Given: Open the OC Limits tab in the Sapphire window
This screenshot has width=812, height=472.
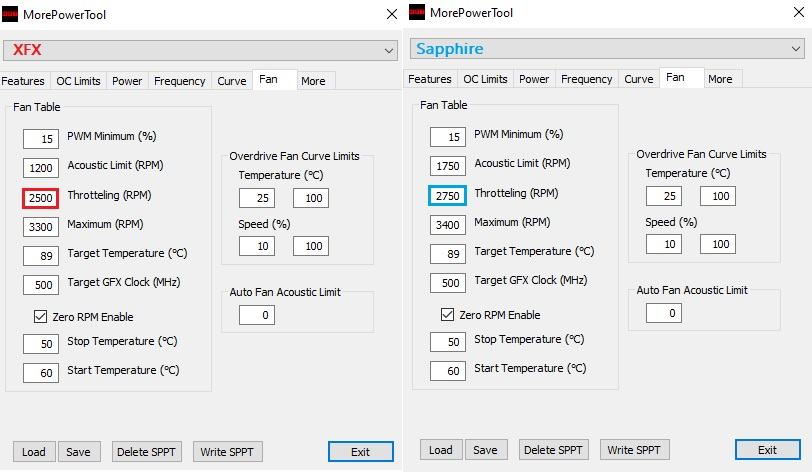Looking at the screenshot, I should tap(485, 79).
